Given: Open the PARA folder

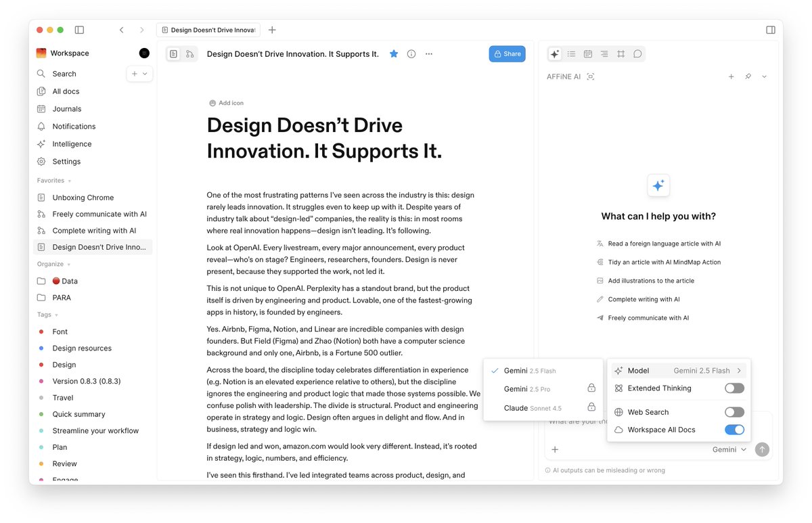Looking at the screenshot, I should (93, 298).
